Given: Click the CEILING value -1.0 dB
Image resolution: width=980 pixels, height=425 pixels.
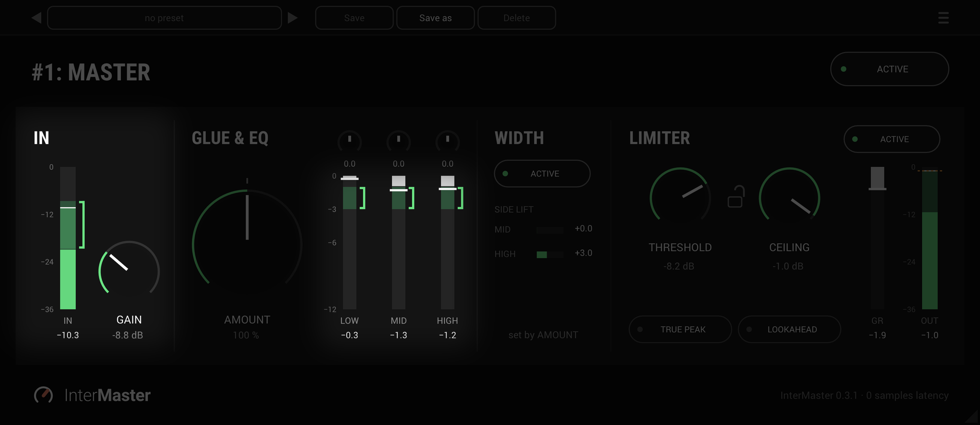Looking at the screenshot, I should click(788, 266).
